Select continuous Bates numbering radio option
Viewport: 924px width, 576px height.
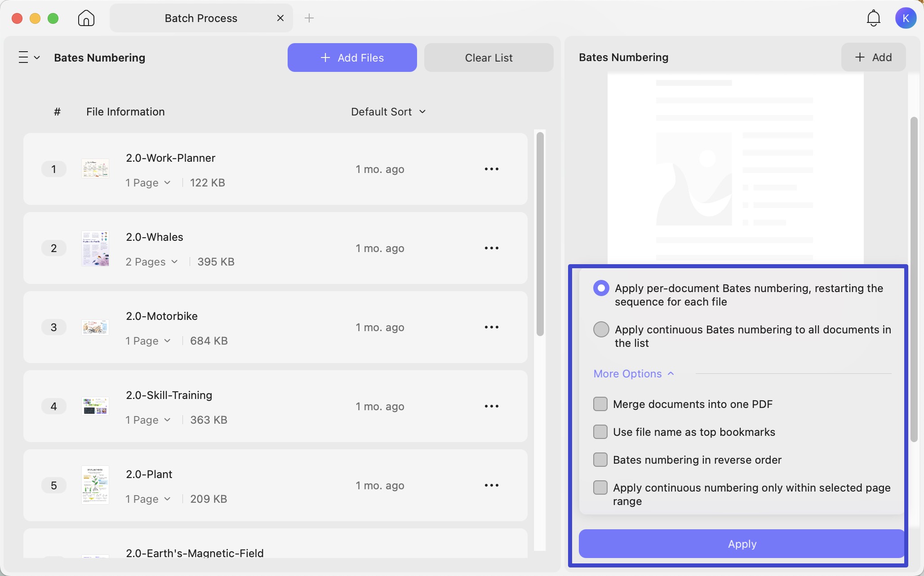(x=601, y=329)
